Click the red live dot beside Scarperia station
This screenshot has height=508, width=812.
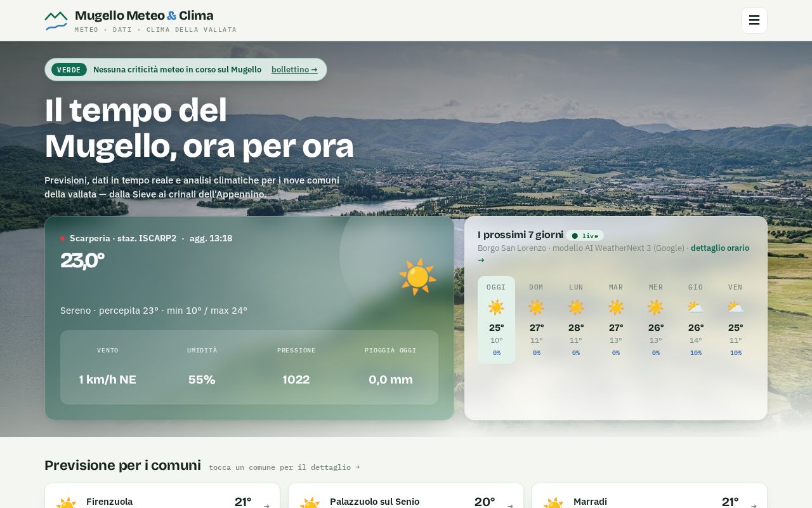tap(62, 239)
